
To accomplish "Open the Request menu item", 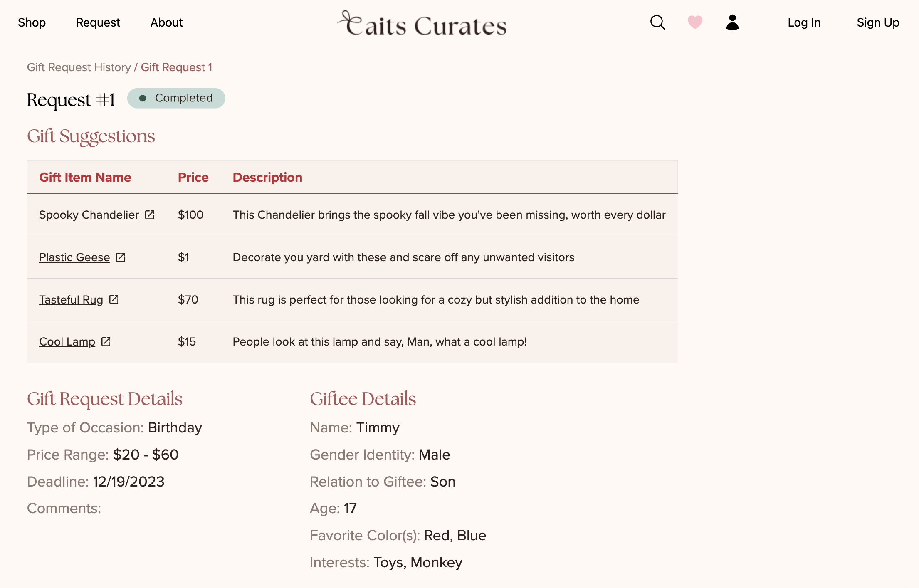I will [x=98, y=22].
